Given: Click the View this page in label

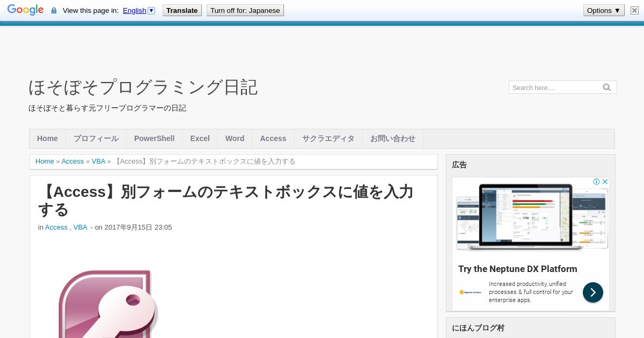Looking at the screenshot, I should tap(91, 11).
